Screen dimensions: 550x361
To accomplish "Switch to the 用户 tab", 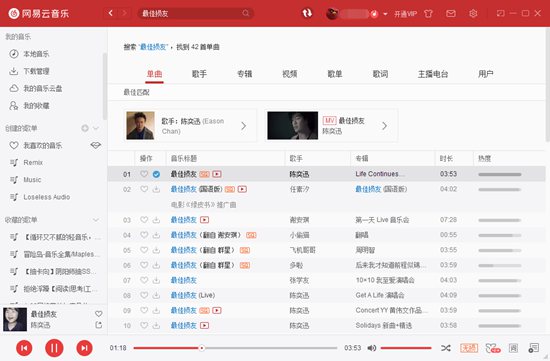I will click(485, 74).
